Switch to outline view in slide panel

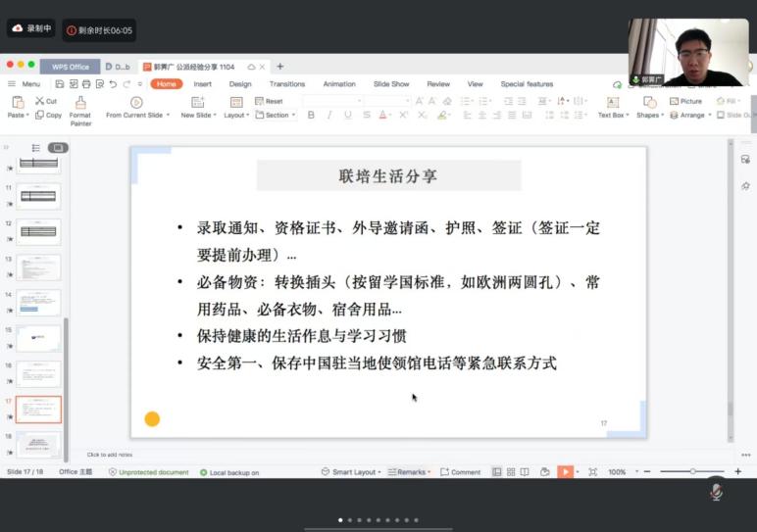point(36,148)
